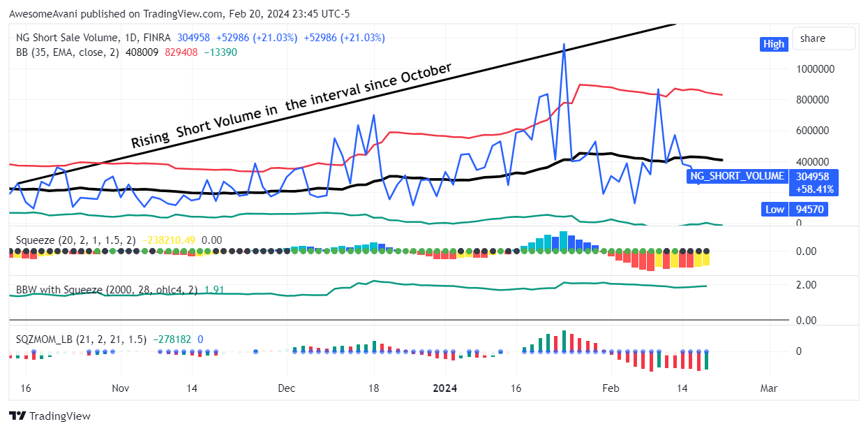The image size is (868, 431).
Task: Select the 800000 price axis label
Action: pyautogui.click(x=814, y=100)
